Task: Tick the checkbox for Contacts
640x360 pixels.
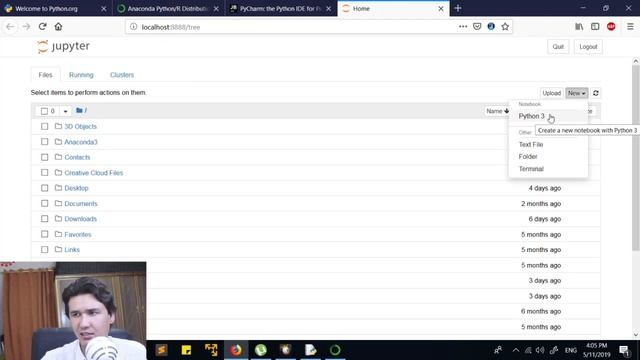Action: click(44, 157)
